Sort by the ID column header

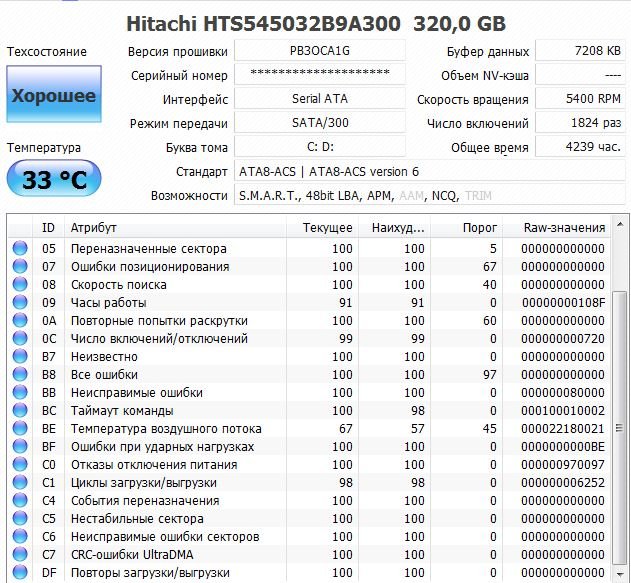(x=48, y=228)
